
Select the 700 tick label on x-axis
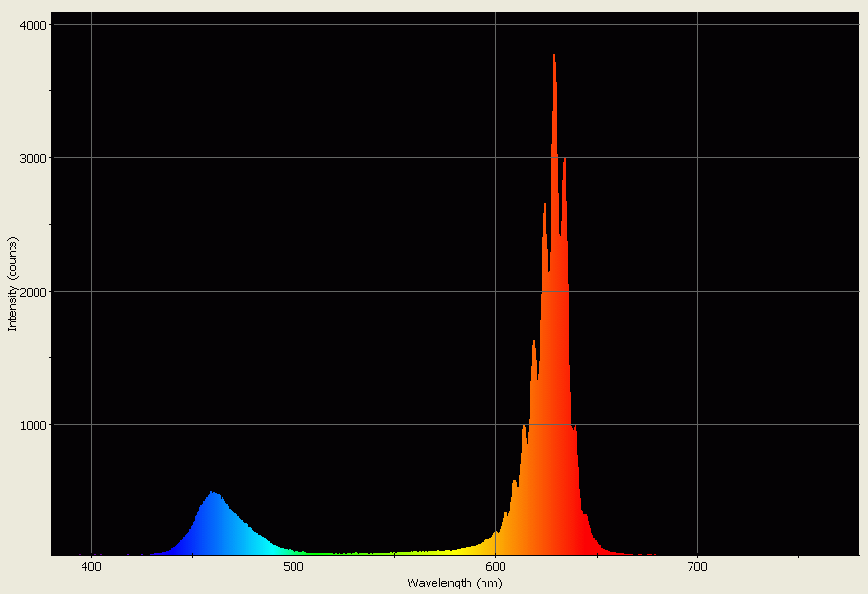(697, 568)
